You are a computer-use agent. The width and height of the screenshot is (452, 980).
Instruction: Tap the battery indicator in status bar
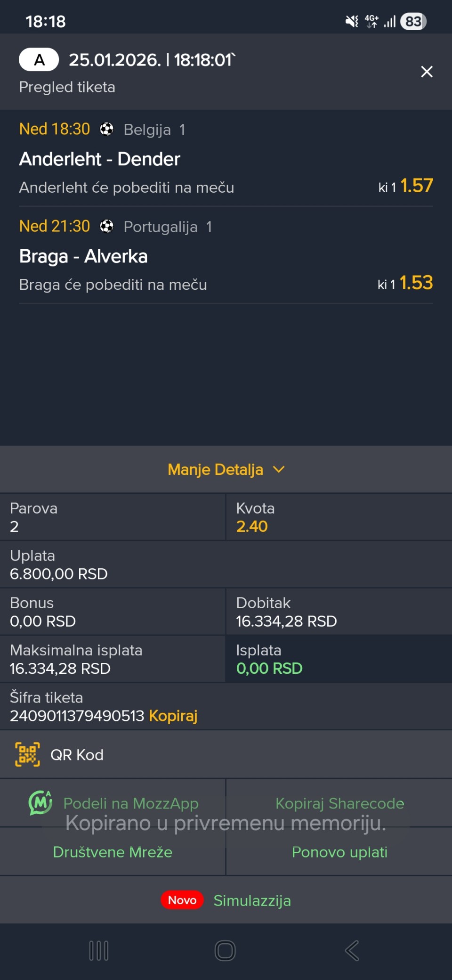[413, 21]
